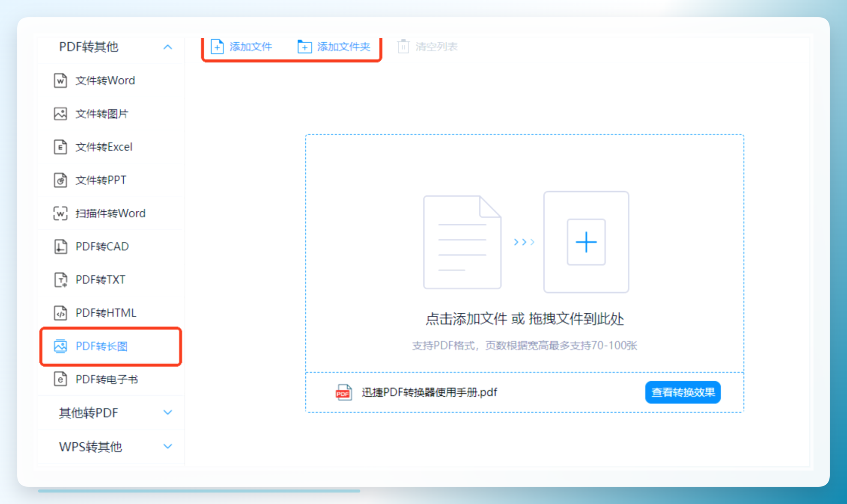Select the PDF转HTML label
The image size is (847, 504).
[106, 313]
